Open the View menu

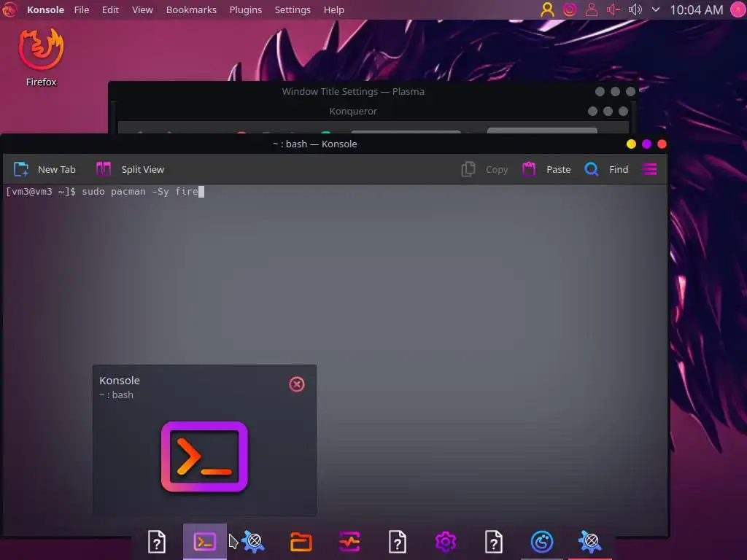point(142,9)
